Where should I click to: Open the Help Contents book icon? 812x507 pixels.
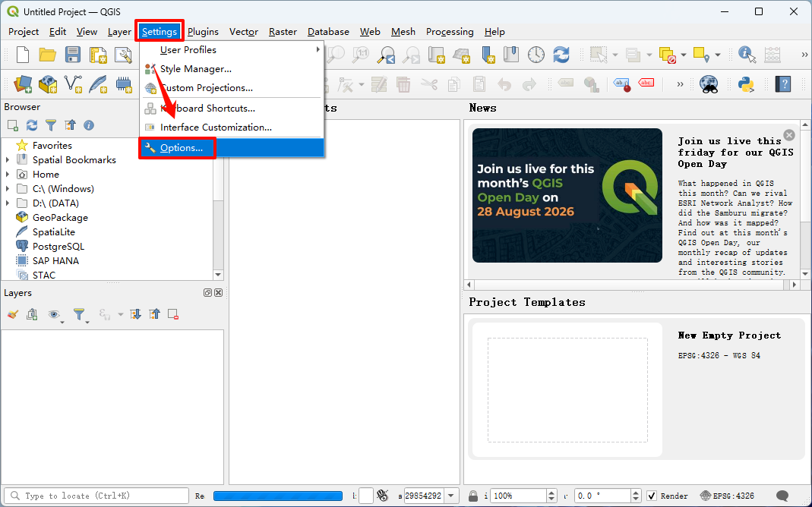coord(783,83)
